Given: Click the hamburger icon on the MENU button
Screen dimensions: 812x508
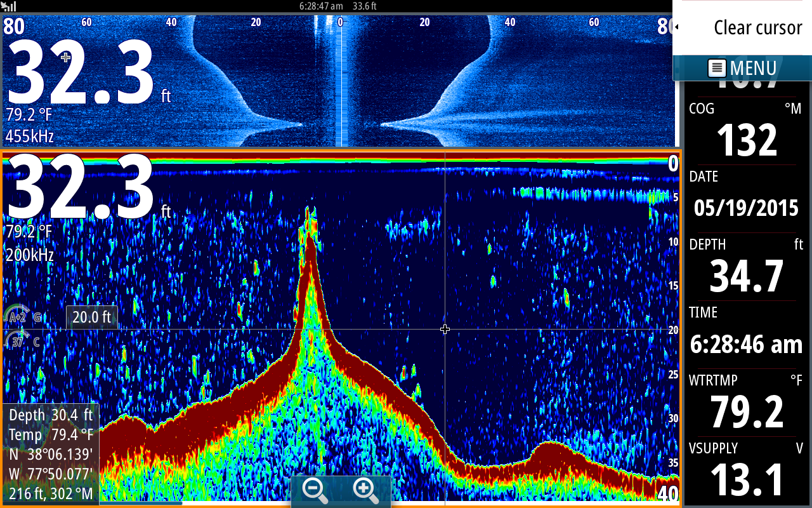Looking at the screenshot, I should pos(717,68).
